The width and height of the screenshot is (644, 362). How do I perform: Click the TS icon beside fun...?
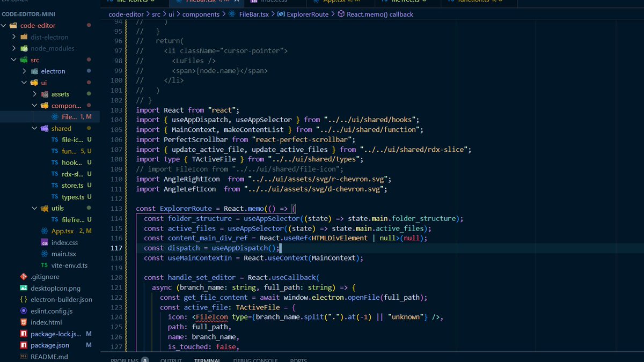tap(55, 151)
